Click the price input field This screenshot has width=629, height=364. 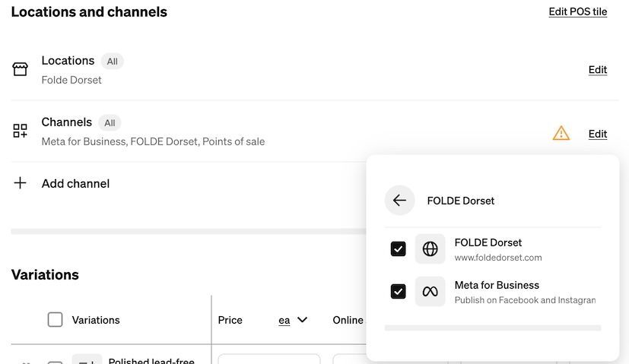pyautogui.click(x=269, y=359)
